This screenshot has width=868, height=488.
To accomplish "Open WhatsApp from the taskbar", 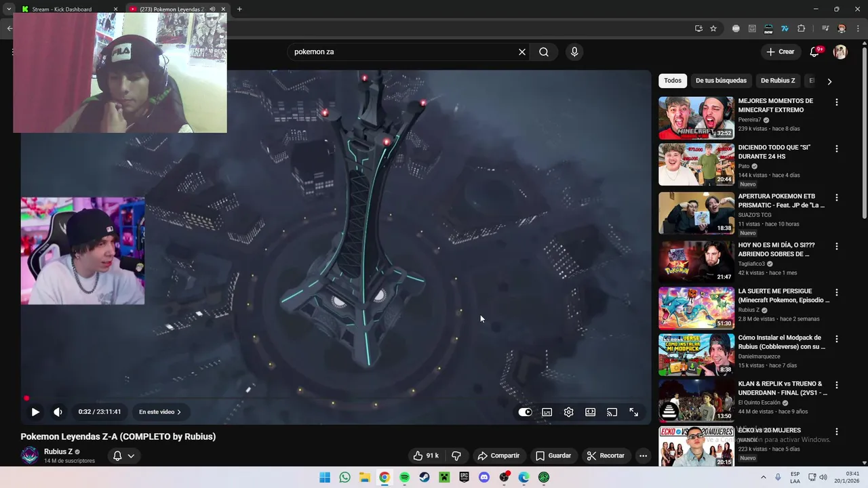I will tap(344, 477).
